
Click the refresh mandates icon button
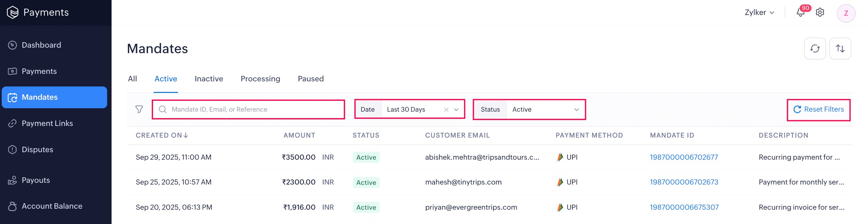(x=815, y=49)
